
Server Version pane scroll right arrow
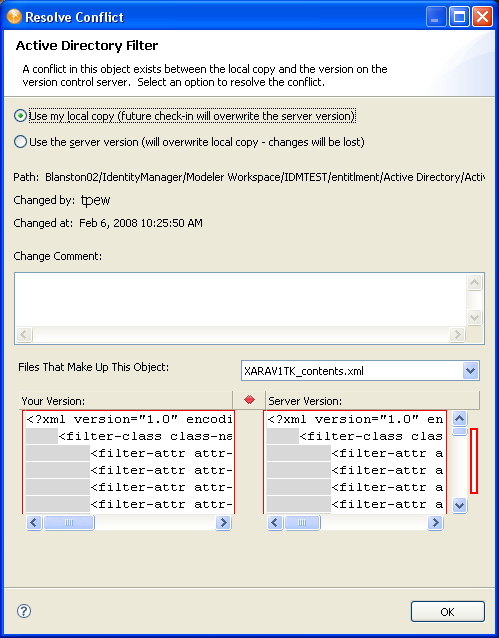(x=436, y=522)
